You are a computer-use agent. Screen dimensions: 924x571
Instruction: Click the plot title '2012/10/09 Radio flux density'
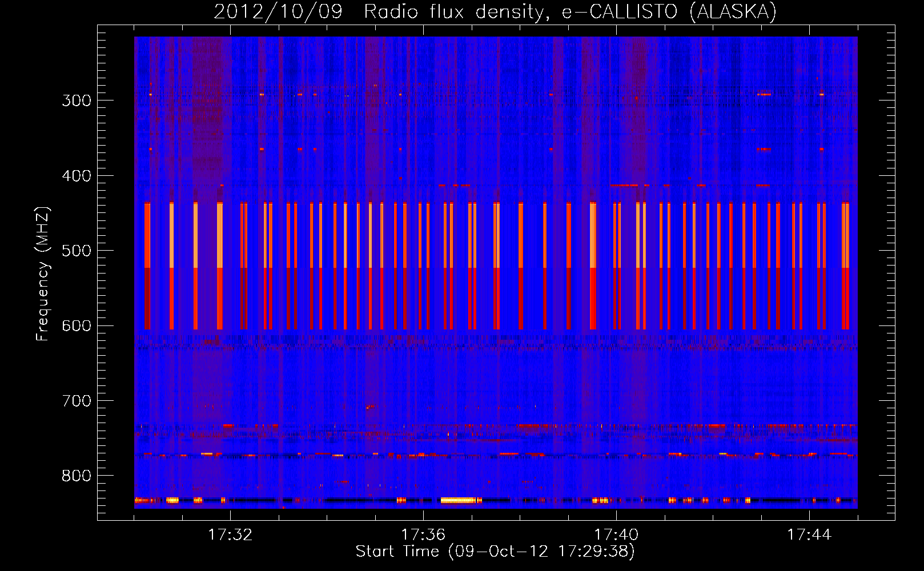[x=382, y=11]
